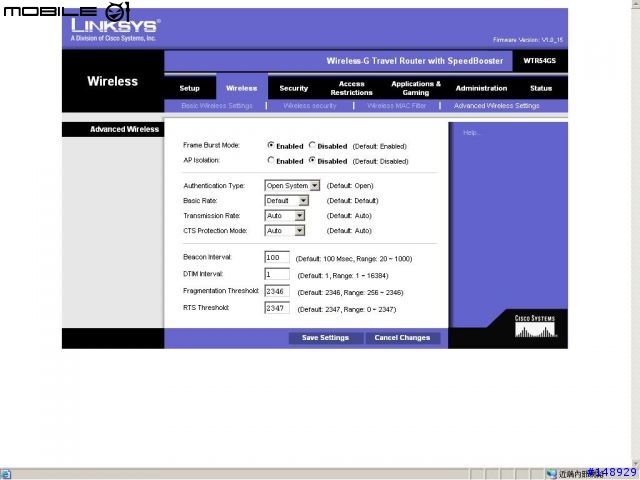This screenshot has width=640, height=480.
Task: Click the Help link
Action: point(472,133)
